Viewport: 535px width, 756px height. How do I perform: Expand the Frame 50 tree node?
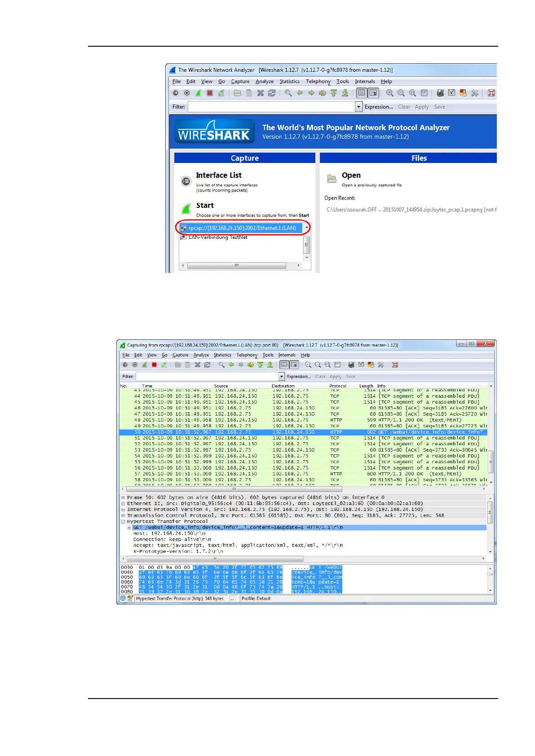tap(123, 497)
